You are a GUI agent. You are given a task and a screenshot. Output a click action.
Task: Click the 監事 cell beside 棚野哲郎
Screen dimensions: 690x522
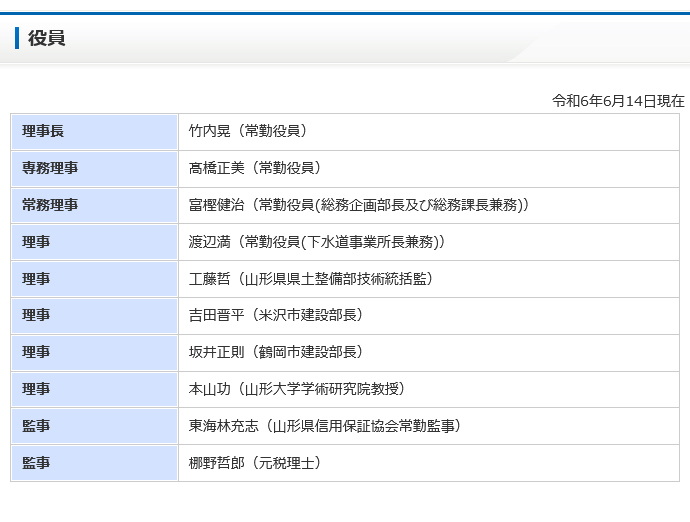pos(95,463)
